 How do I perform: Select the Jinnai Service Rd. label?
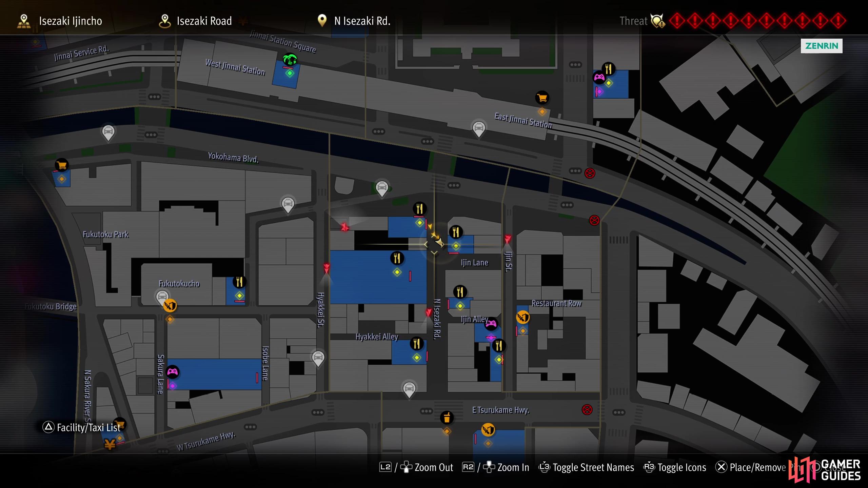click(x=81, y=53)
